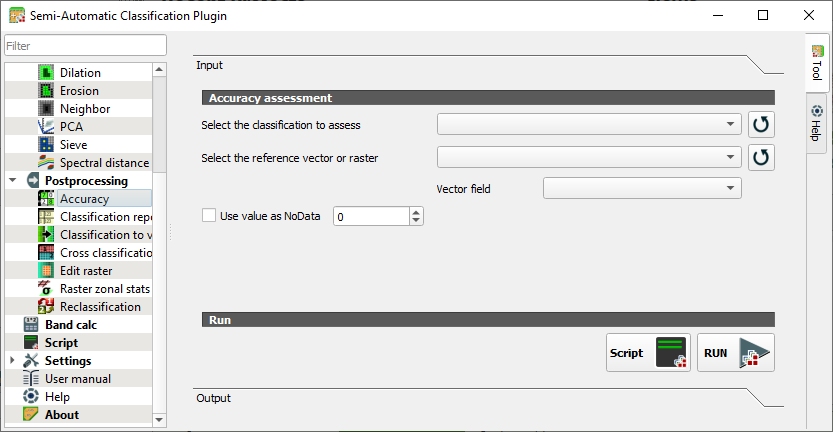Refresh the reference vector or raster list
Screen dimensions: 833x432
[762, 157]
